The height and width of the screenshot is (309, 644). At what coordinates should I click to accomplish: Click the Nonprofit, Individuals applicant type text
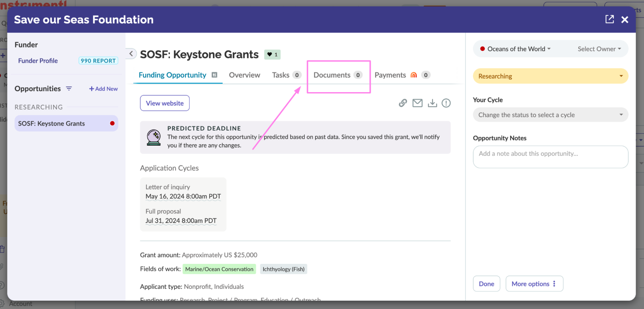(x=214, y=286)
